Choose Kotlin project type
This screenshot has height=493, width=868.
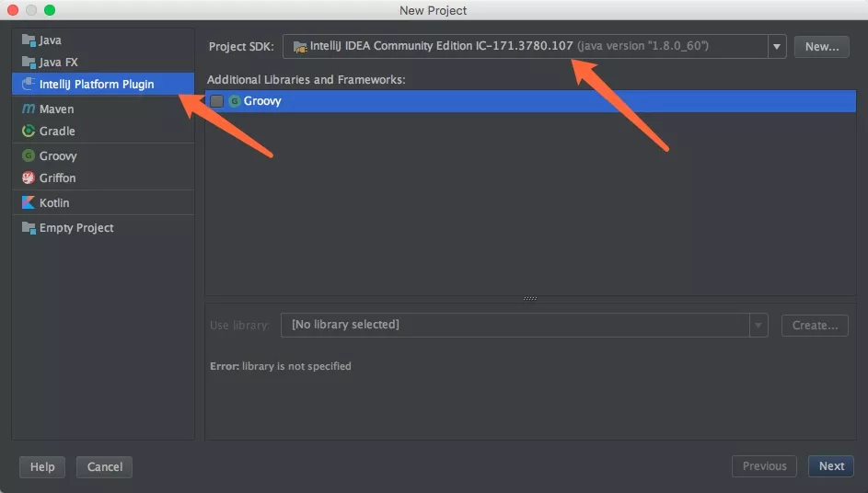point(54,203)
